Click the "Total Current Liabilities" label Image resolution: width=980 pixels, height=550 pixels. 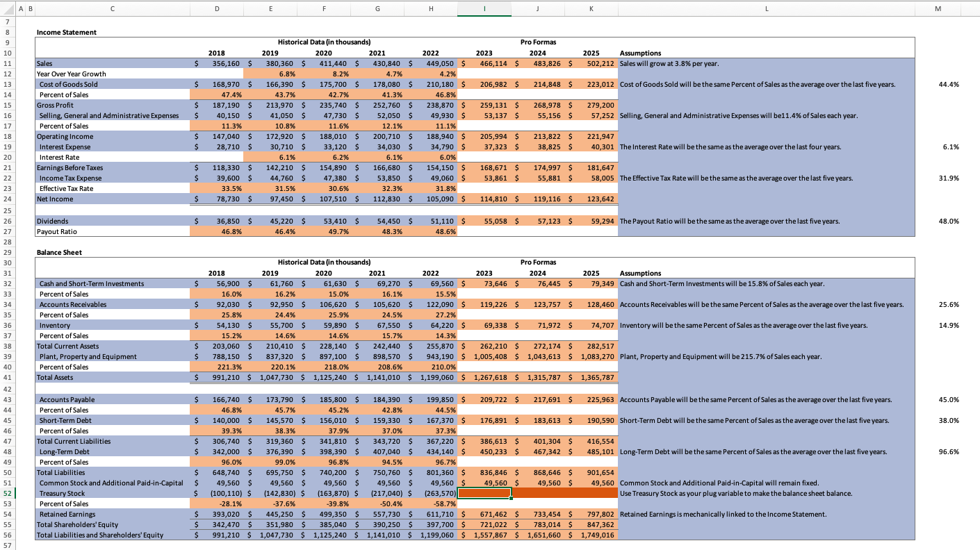tap(74, 441)
